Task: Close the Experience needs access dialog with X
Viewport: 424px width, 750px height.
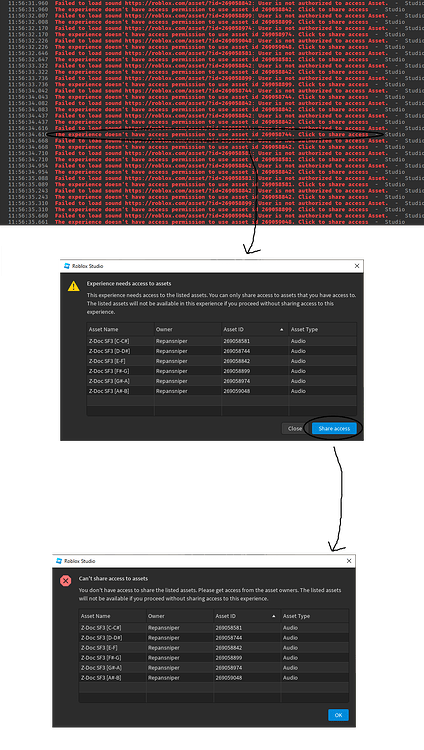Action: (x=357, y=266)
